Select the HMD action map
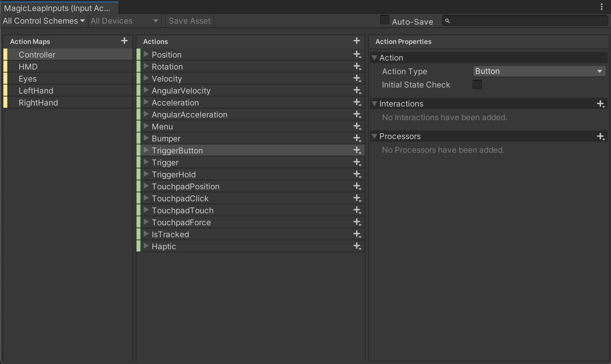Viewport: 611px width, 364px height. 28,67
